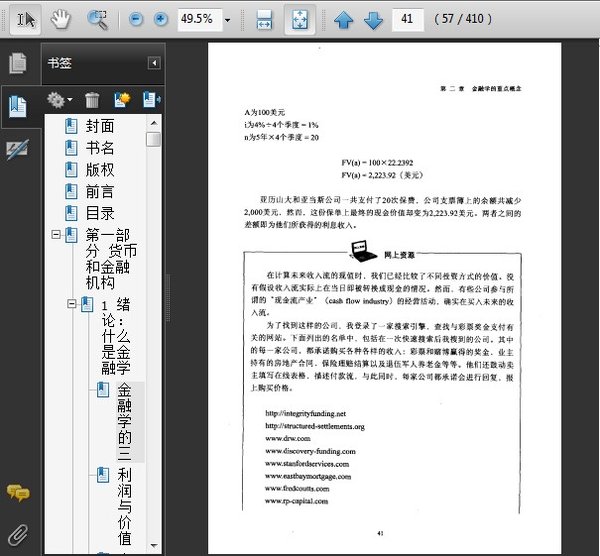
Task: Jump to the 前言 bookmark
Action: (x=99, y=191)
